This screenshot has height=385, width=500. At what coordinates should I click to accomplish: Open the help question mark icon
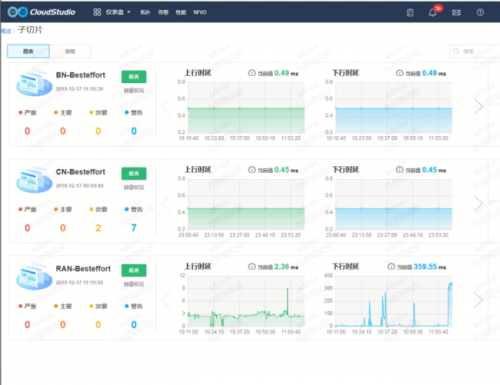480,12
